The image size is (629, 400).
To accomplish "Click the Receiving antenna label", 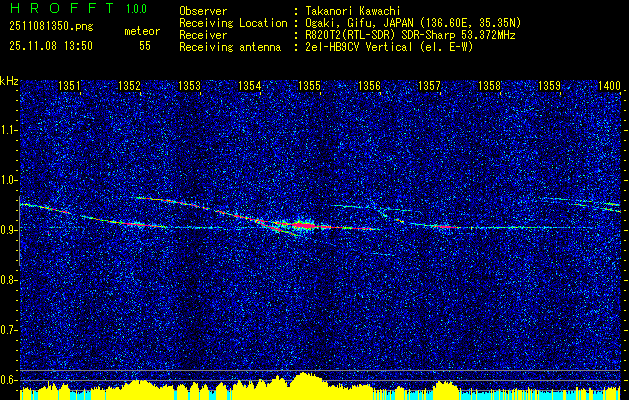I will click(x=230, y=47).
